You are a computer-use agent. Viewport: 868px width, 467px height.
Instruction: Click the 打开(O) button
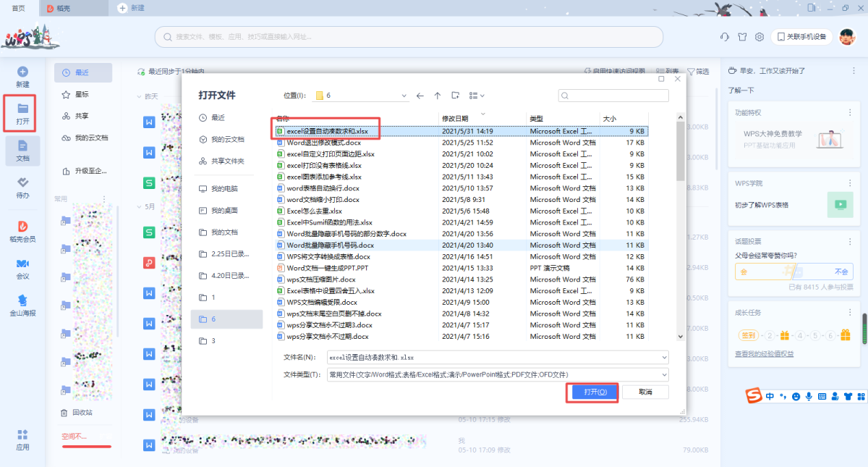pyautogui.click(x=590, y=392)
